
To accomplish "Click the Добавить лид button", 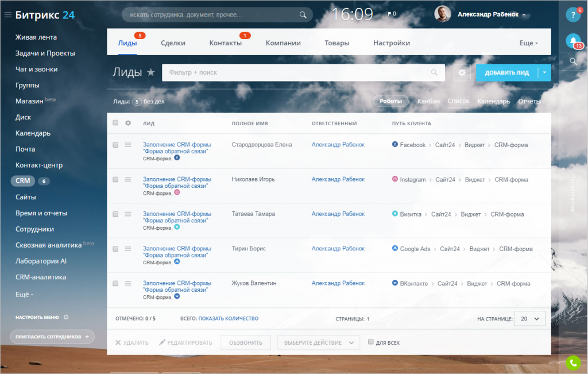I will point(507,72).
